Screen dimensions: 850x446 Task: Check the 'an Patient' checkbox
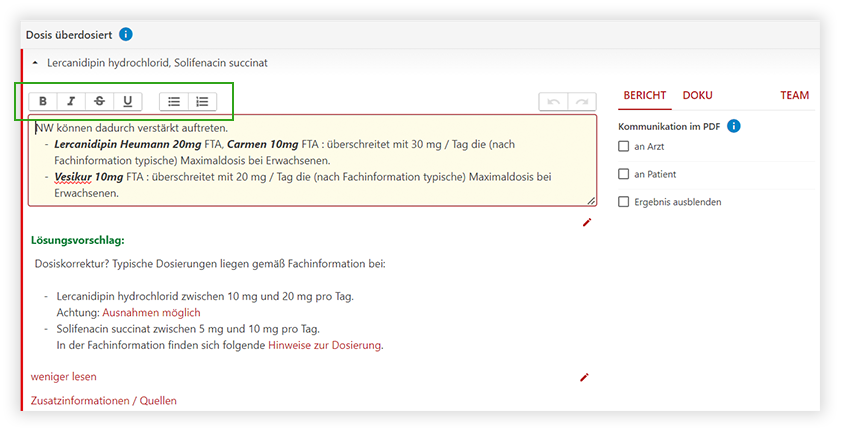(624, 174)
